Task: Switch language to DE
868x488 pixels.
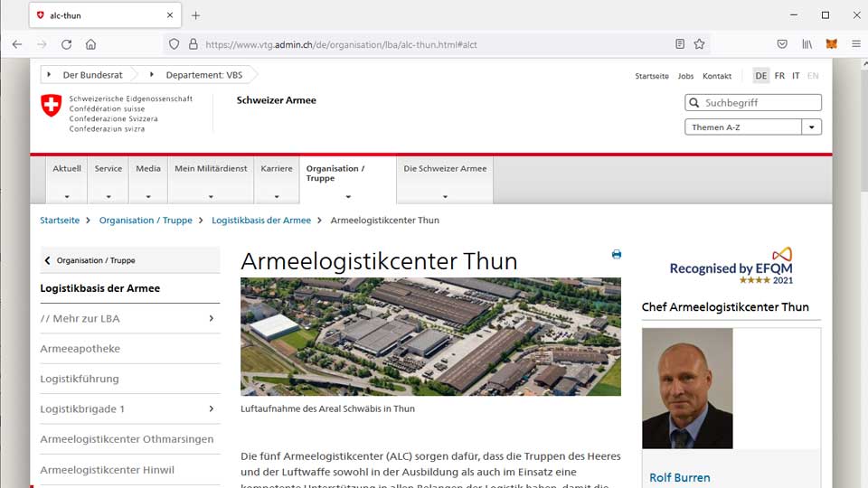Action: click(761, 76)
